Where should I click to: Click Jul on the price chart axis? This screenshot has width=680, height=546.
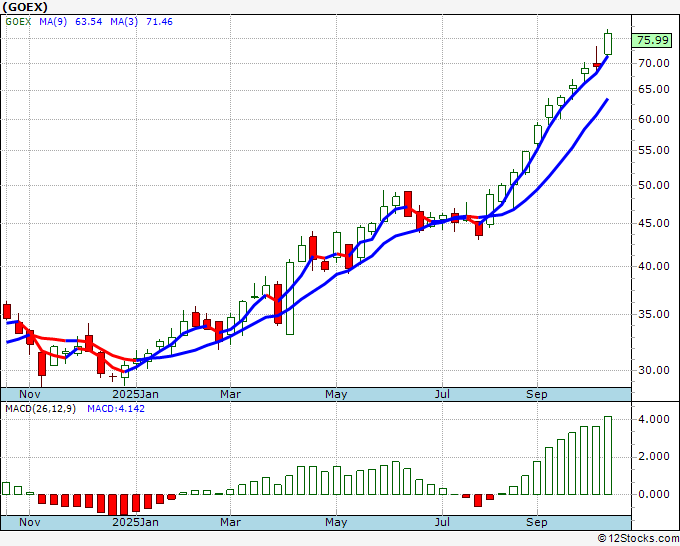click(442, 394)
